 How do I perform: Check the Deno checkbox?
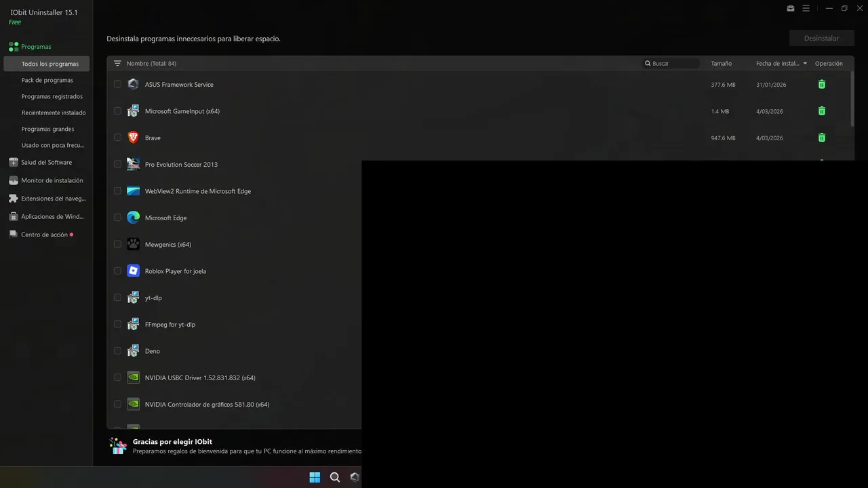coord(117,350)
